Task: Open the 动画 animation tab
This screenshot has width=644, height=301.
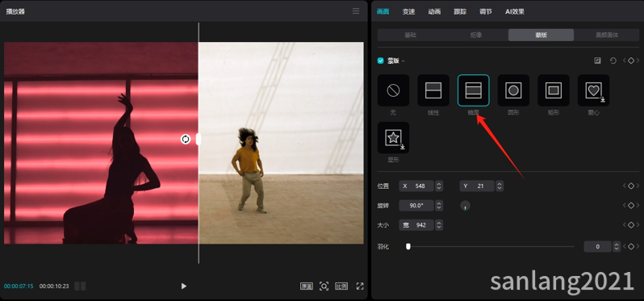Action: point(434,11)
